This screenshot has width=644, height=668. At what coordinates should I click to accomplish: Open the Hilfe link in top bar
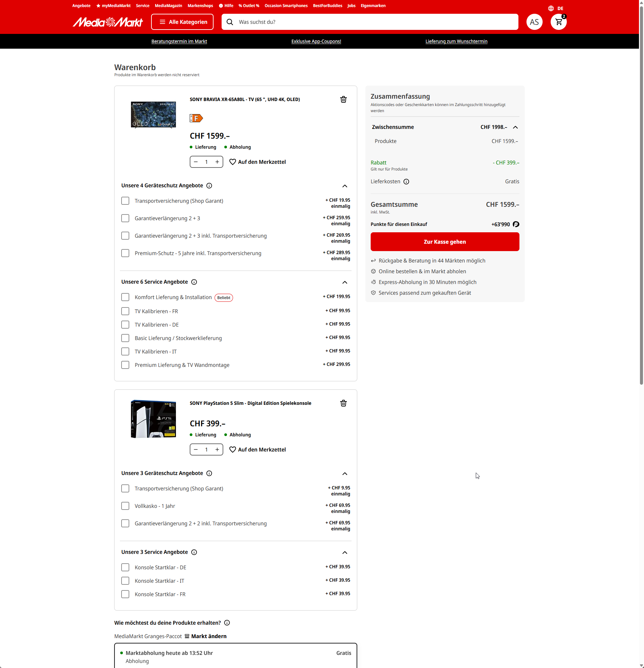[x=226, y=6]
